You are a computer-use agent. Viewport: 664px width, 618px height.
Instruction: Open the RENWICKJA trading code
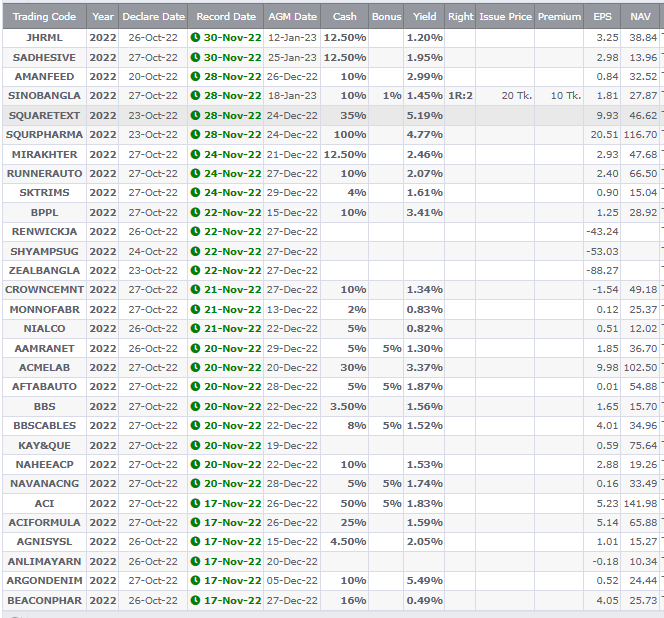click(x=44, y=232)
